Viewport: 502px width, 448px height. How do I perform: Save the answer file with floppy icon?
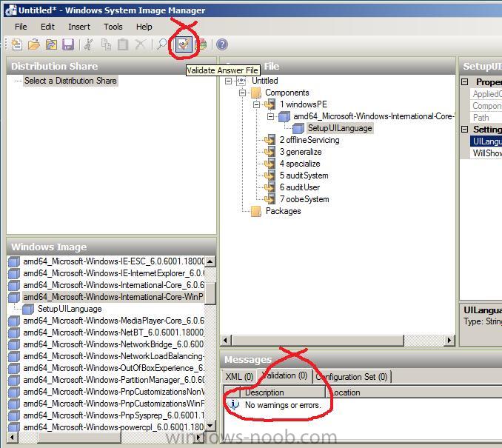click(x=68, y=44)
